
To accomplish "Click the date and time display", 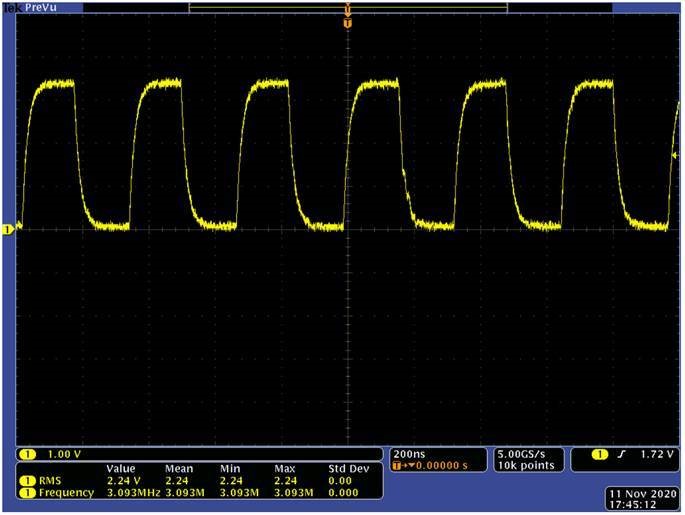I will pyautogui.click(x=643, y=499).
